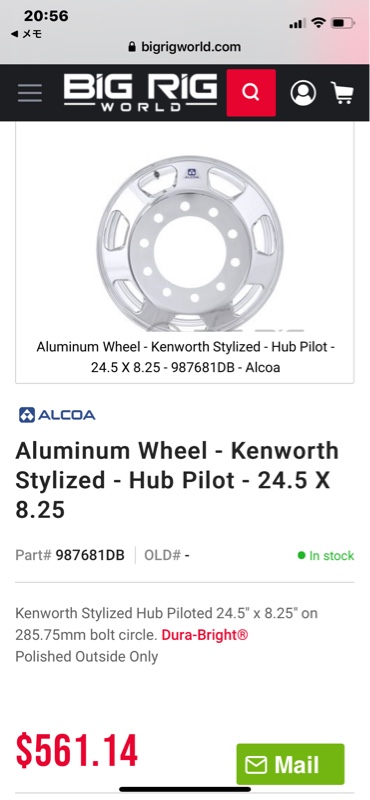
Task: Click the green Mail button
Action: (290, 764)
